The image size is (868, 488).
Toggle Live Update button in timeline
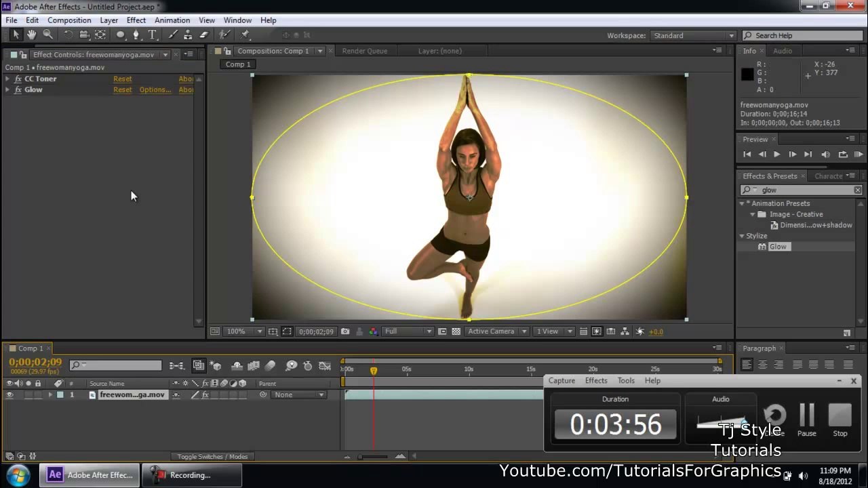click(x=199, y=366)
